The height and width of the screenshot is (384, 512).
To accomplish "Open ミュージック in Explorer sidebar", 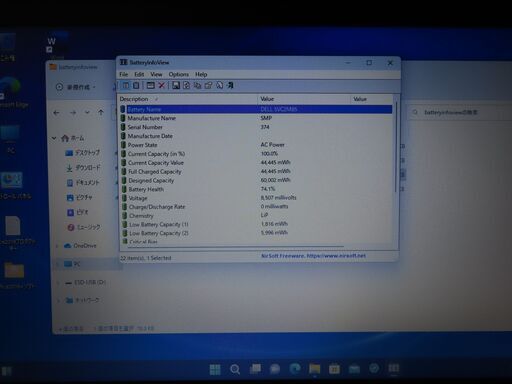I will point(84,227).
